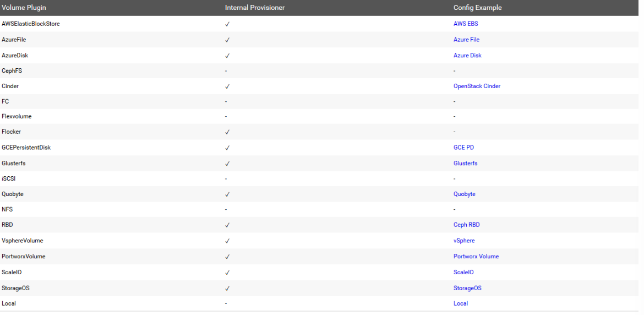Click the provisioner checkmark in the RBD row
Image resolution: width=644 pixels, height=315 pixels.
[227, 225]
